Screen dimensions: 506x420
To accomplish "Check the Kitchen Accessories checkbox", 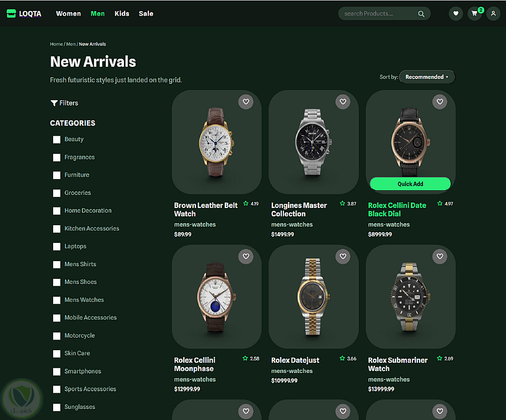I will click(57, 229).
